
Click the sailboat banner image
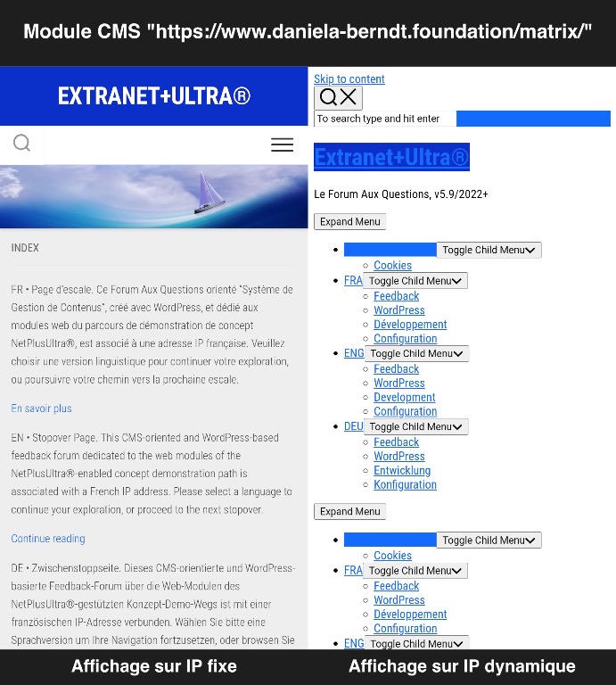tap(153, 196)
